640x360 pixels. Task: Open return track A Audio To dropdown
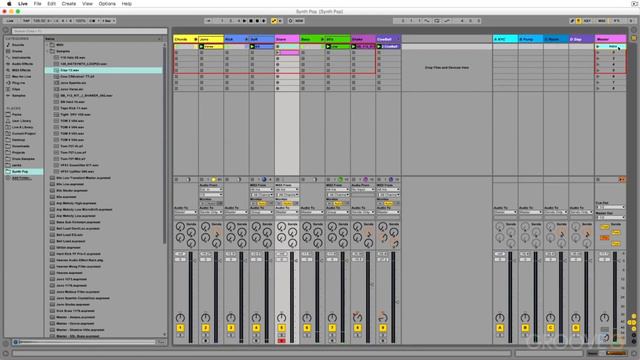[x=505, y=212]
